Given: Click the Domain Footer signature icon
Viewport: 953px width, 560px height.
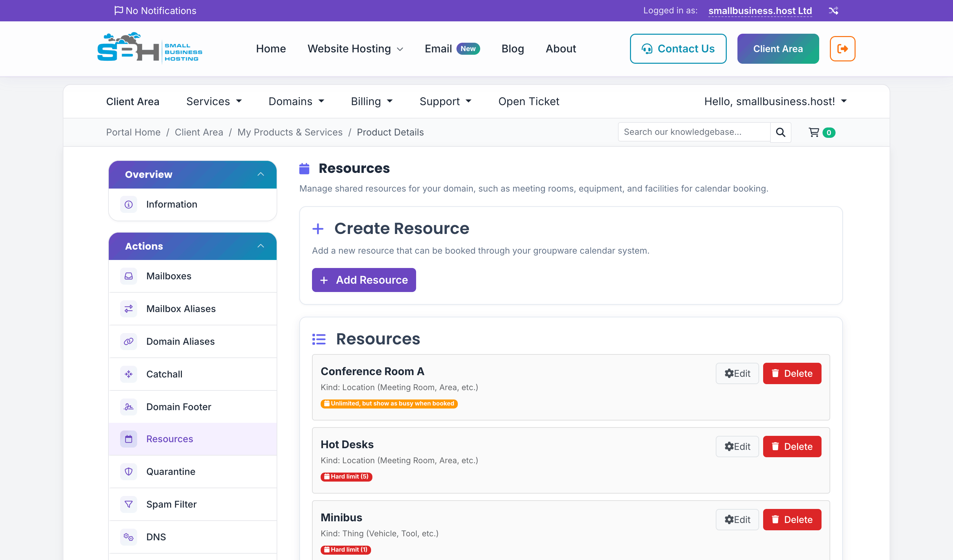Looking at the screenshot, I should (128, 407).
